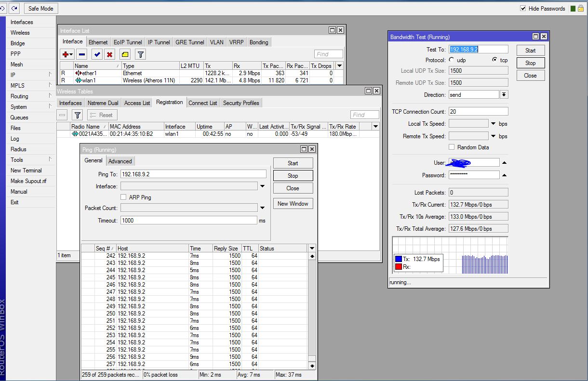Switch to the EoIP Tunnel tab
The image size is (588, 381).
(128, 42)
